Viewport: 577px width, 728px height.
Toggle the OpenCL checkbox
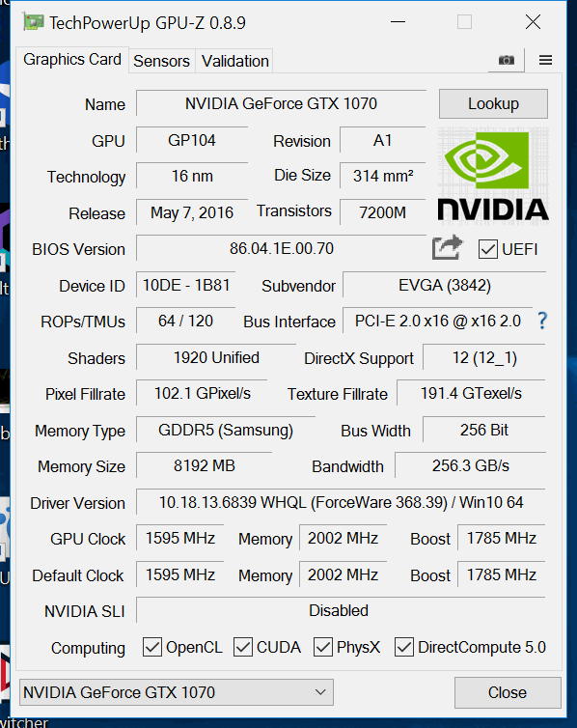[152, 647]
